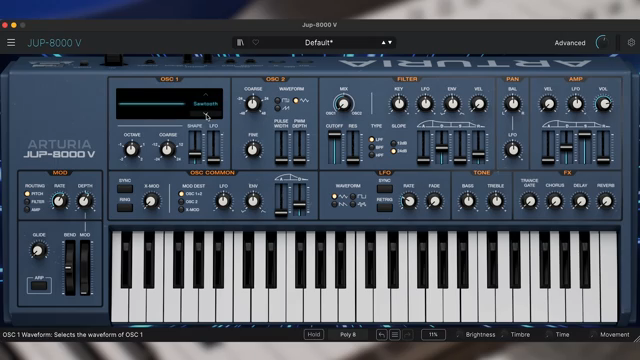Toggle the ARP button

point(39,286)
